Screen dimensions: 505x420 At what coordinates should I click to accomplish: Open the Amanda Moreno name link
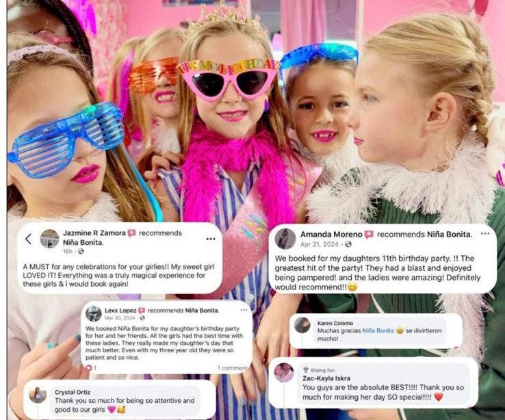click(x=331, y=235)
